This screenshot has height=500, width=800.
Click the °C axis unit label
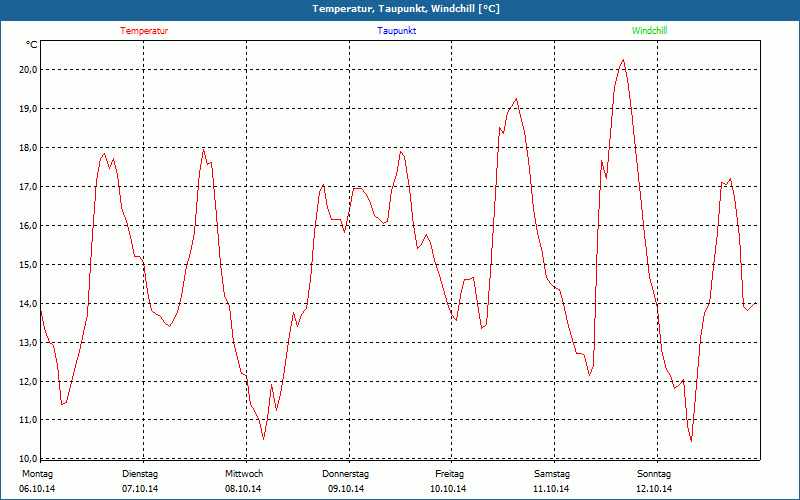pyautogui.click(x=32, y=45)
